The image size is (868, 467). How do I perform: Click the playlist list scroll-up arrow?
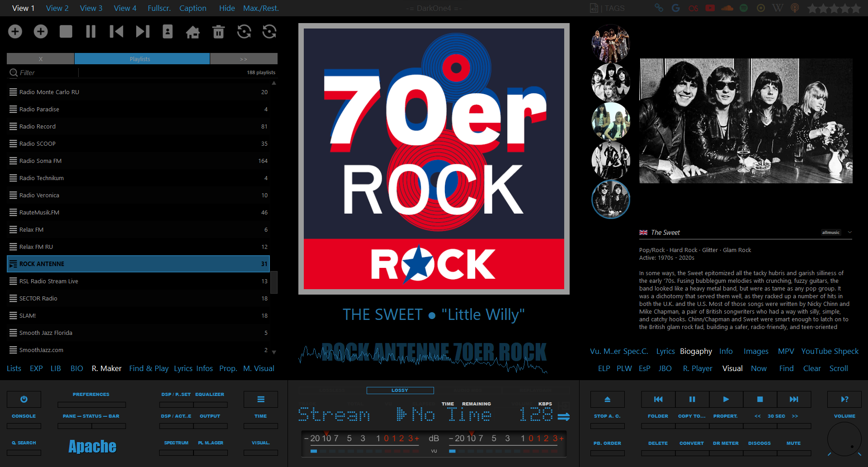point(274,83)
